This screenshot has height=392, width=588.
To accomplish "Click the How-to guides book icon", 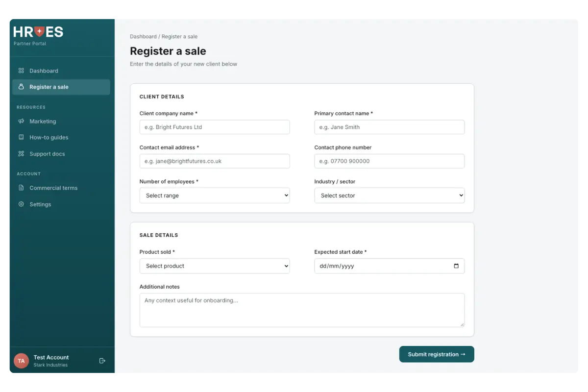I will pos(21,137).
